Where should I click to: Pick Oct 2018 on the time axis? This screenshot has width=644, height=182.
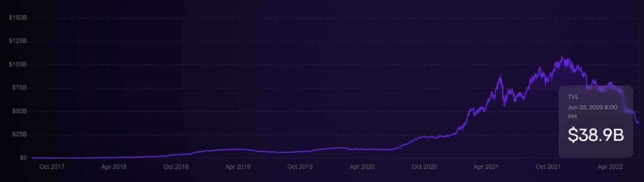[176, 167]
